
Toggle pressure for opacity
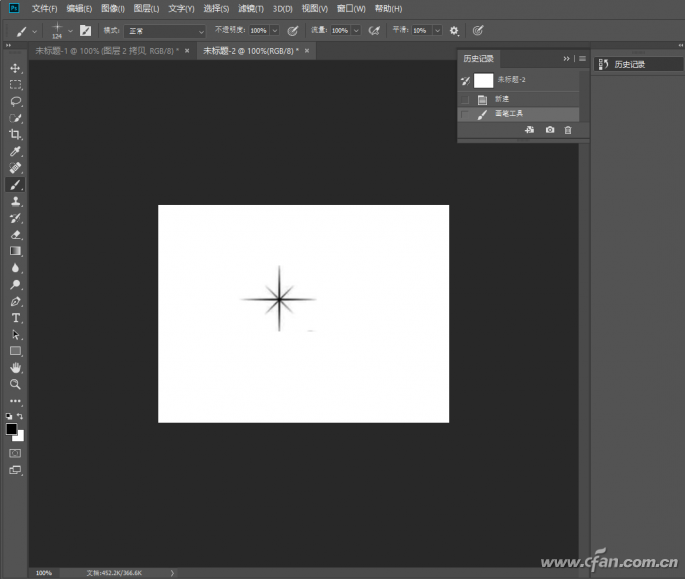[x=293, y=31]
